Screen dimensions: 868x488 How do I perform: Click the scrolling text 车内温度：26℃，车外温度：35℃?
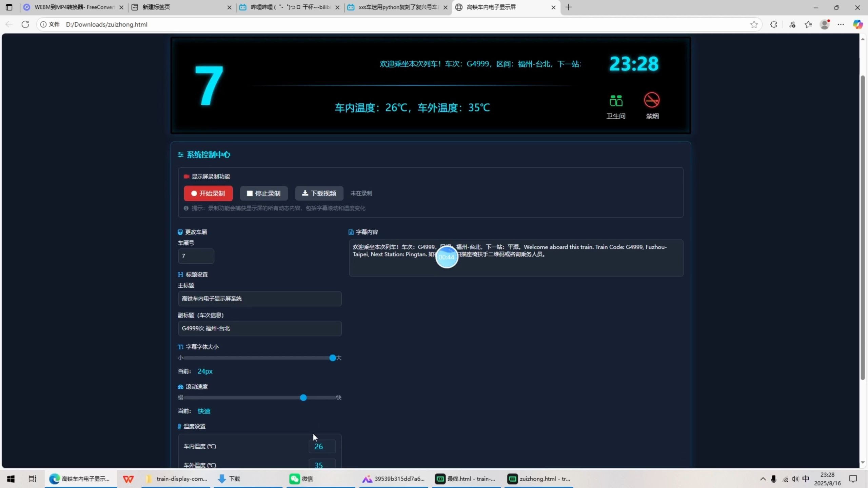(x=412, y=108)
